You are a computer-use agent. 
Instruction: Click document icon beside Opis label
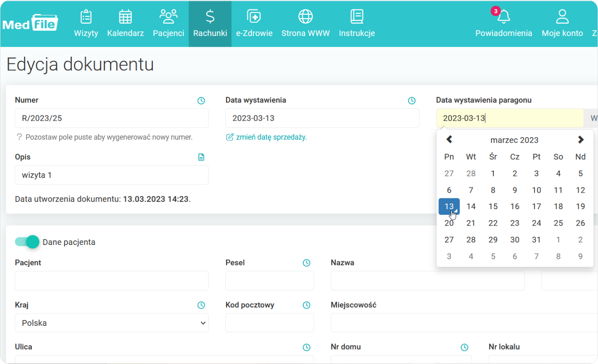[x=201, y=157]
